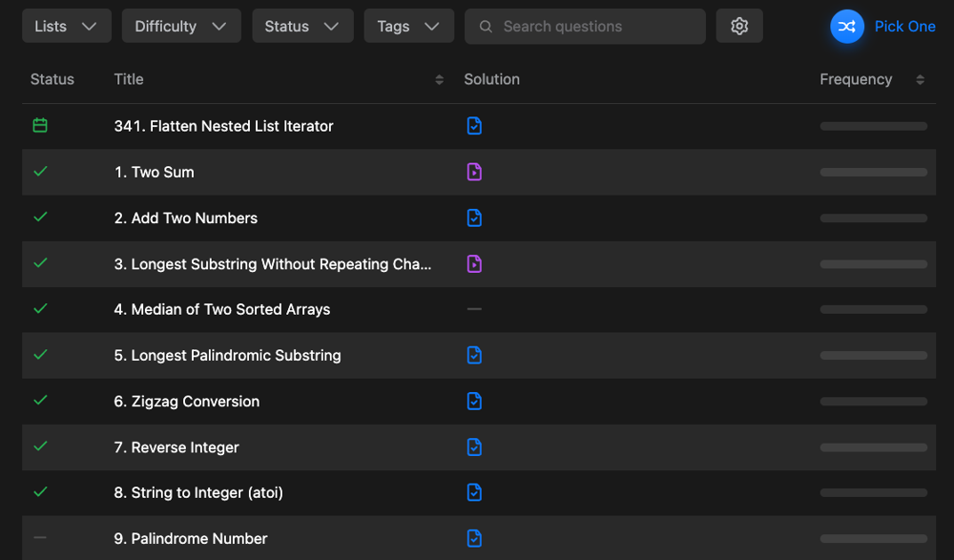This screenshot has width=954, height=560.
Task: Open solution article for String to Integer (atoi)
Action: tap(474, 492)
